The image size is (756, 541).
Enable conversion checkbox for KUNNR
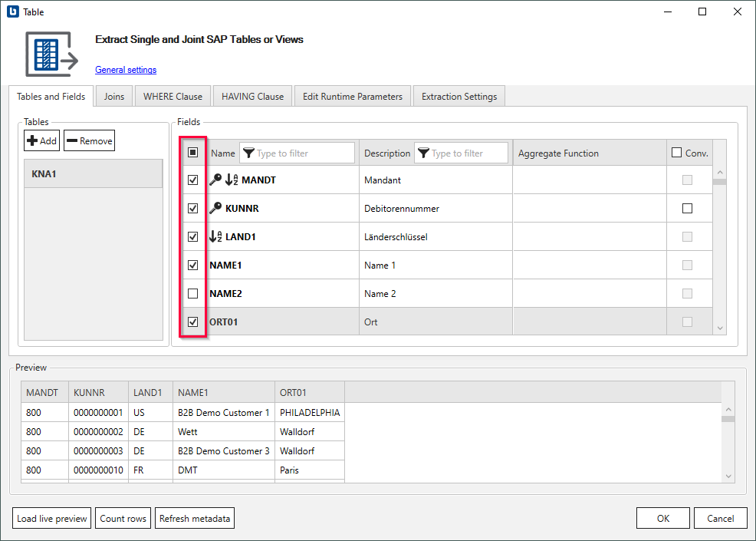(687, 209)
